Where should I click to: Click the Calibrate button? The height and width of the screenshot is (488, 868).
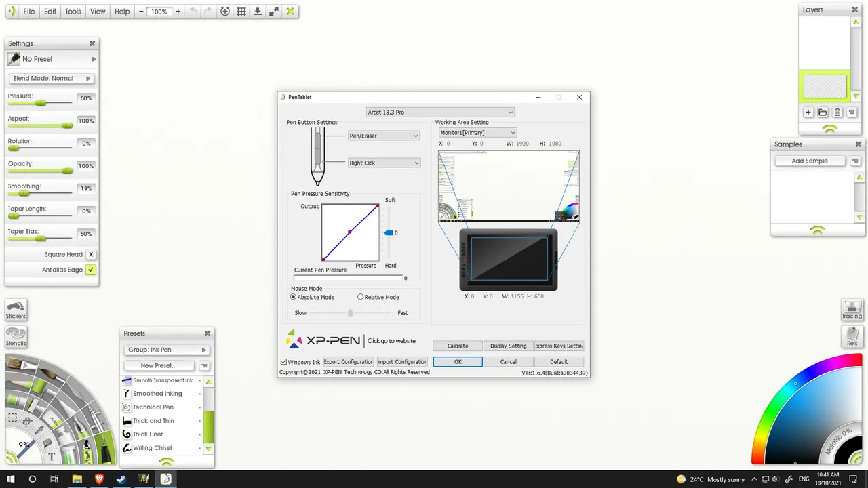point(458,346)
